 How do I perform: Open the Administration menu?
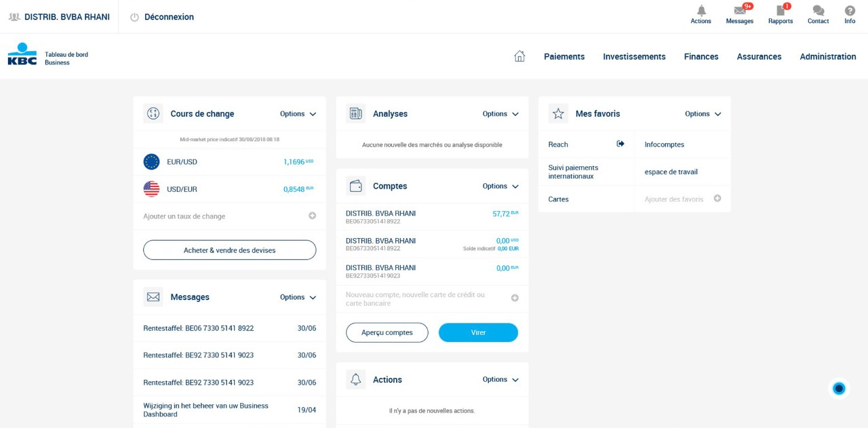click(828, 56)
